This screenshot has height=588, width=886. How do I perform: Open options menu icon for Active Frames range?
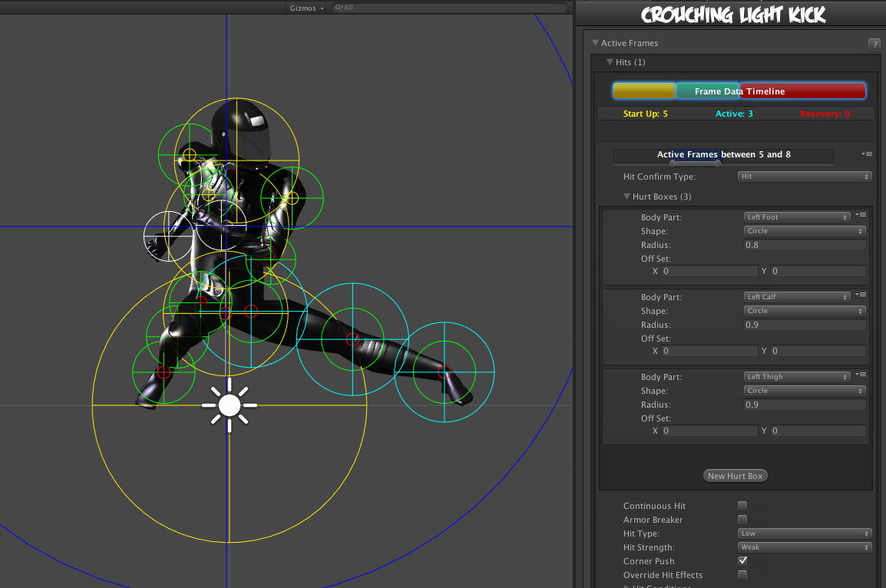coord(867,154)
